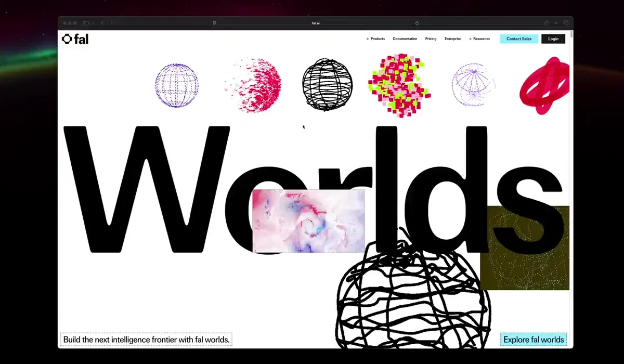Screen dimensions: 624x364
Task: Reload the page in Safari
Action: tap(417, 23)
